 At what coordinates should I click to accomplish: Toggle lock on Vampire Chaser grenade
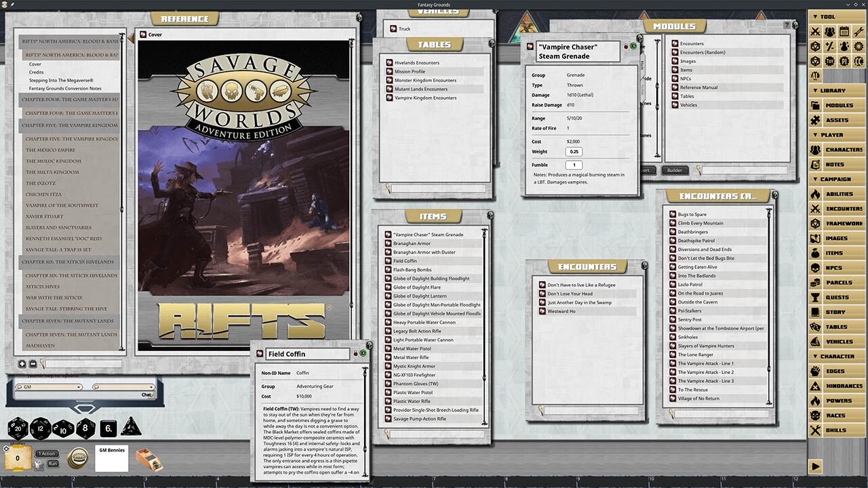click(625, 46)
